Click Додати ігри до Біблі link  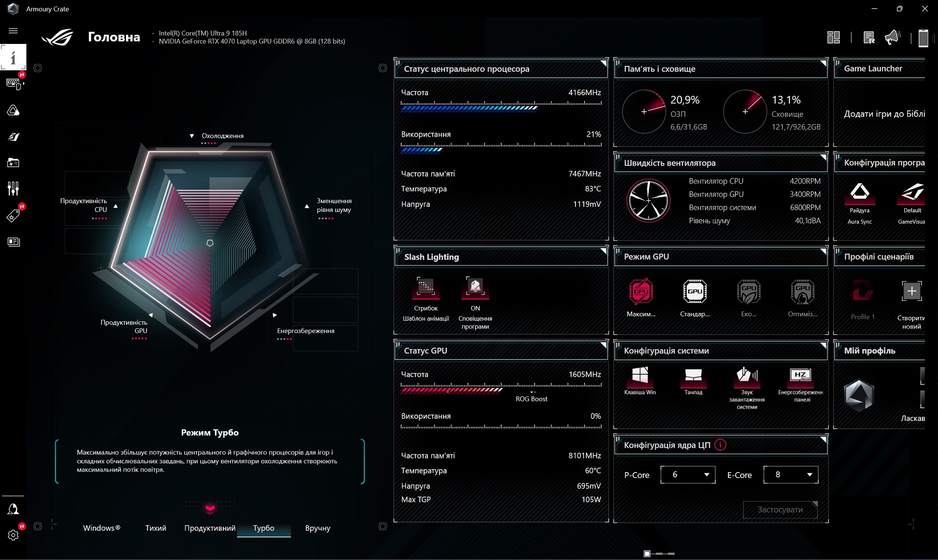884,114
